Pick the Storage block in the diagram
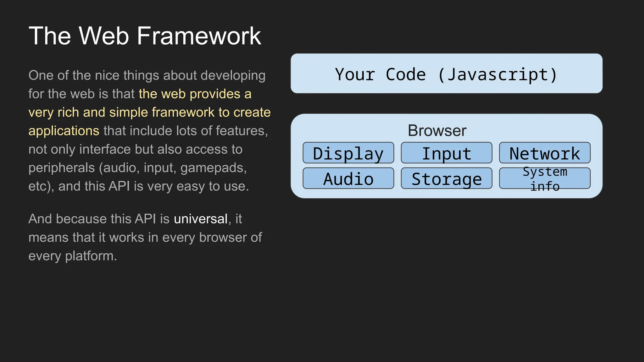Viewport: 644px width, 362px height. pyautogui.click(x=447, y=178)
